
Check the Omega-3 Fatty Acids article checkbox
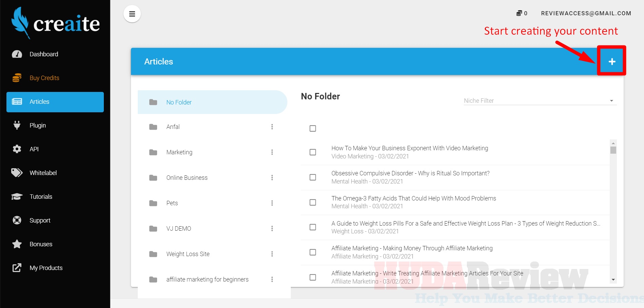tap(313, 203)
